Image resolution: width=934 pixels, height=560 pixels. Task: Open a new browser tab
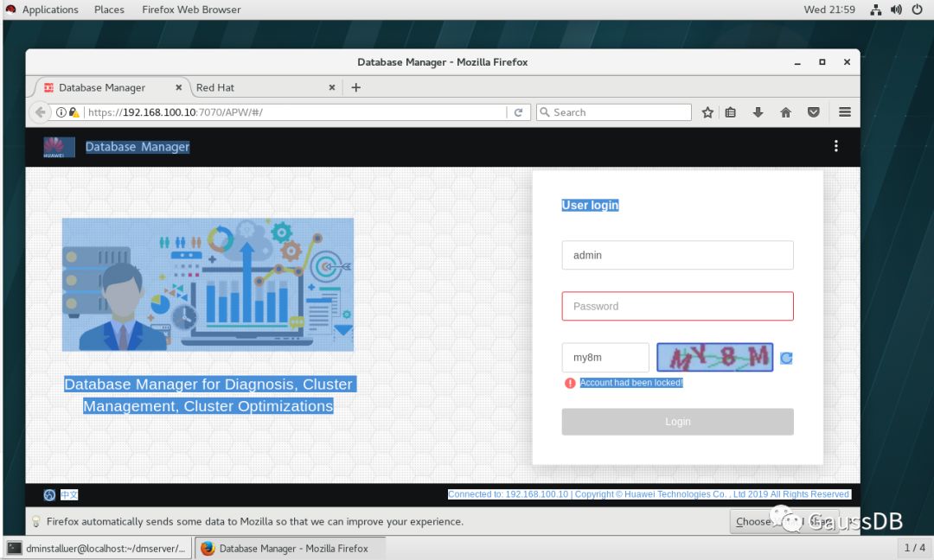355,87
